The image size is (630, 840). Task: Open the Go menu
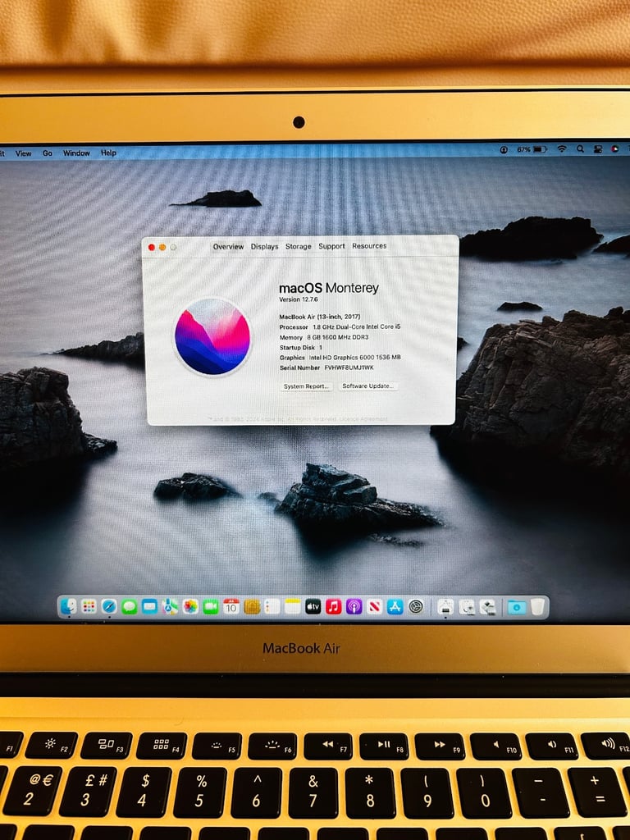click(x=47, y=153)
